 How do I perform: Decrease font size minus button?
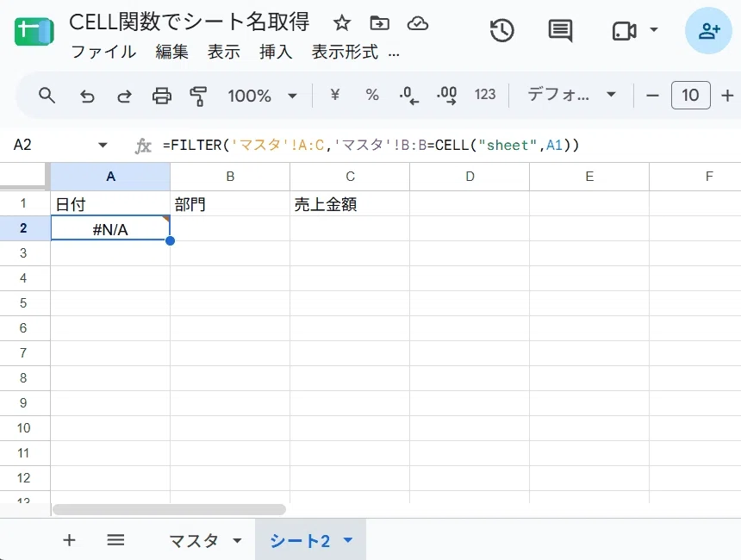[652, 96]
